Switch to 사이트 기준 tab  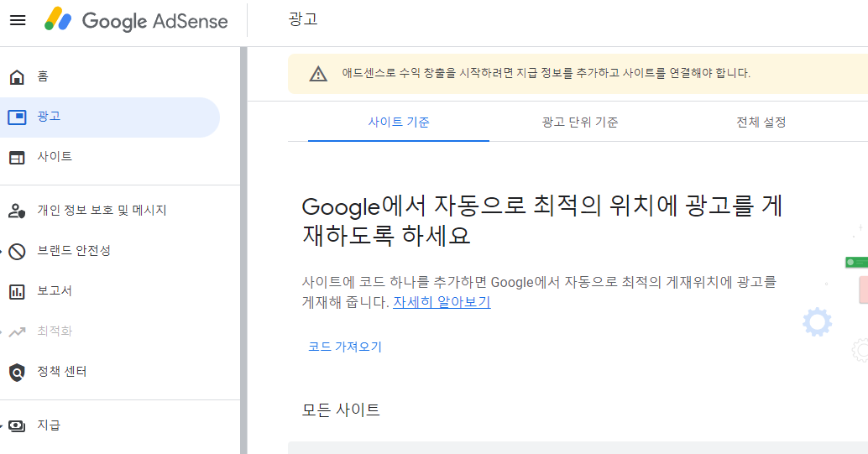[399, 123]
